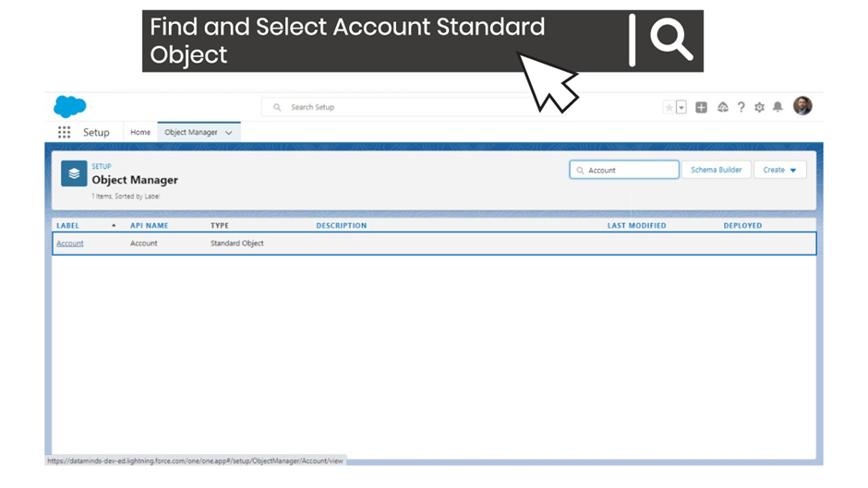Open the notifications bell
The image size is (868, 488).
[x=778, y=107]
